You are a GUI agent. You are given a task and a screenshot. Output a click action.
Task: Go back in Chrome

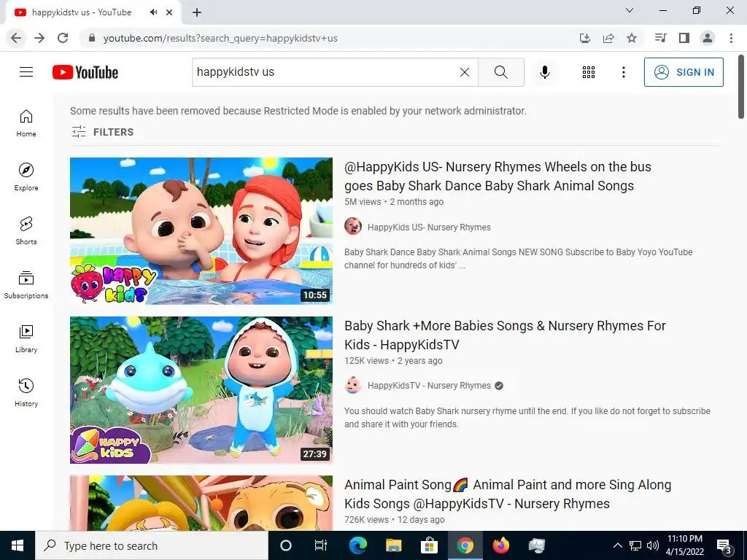(16, 38)
